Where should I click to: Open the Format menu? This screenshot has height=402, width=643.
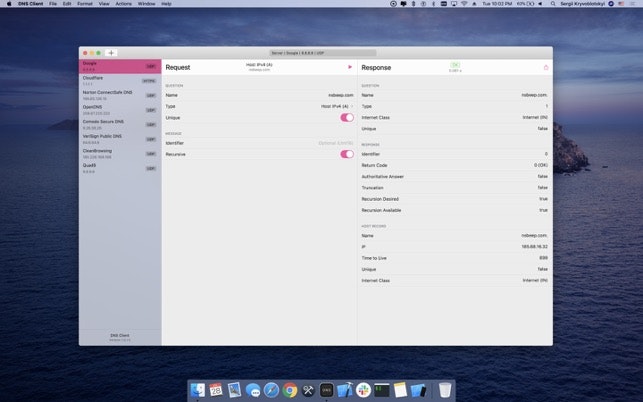point(85,4)
